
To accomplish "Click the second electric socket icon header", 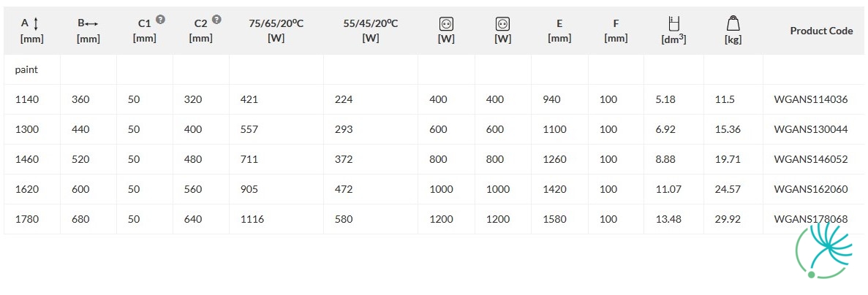I will click(502, 24).
